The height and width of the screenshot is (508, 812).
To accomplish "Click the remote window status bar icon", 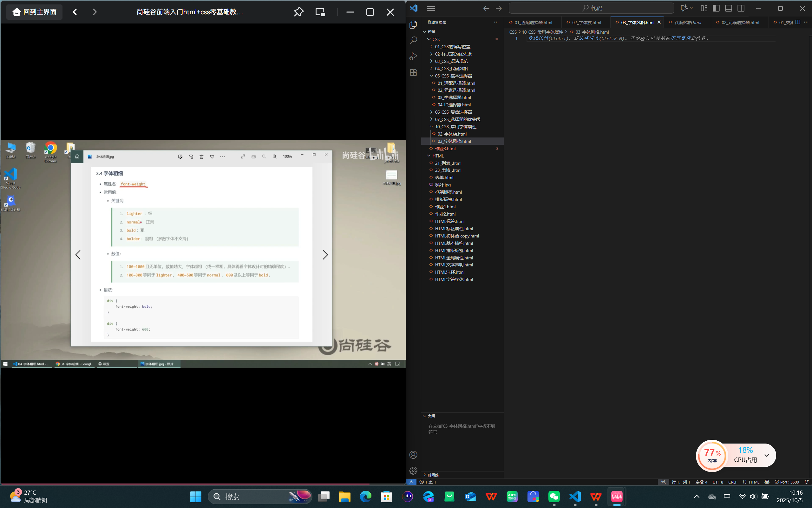I will click(411, 482).
